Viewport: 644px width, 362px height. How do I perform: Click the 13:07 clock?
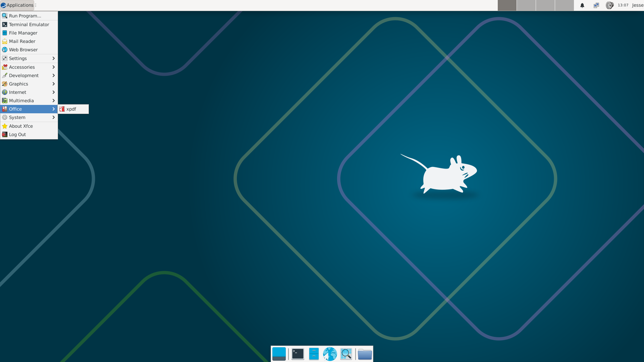tap(623, 5)
